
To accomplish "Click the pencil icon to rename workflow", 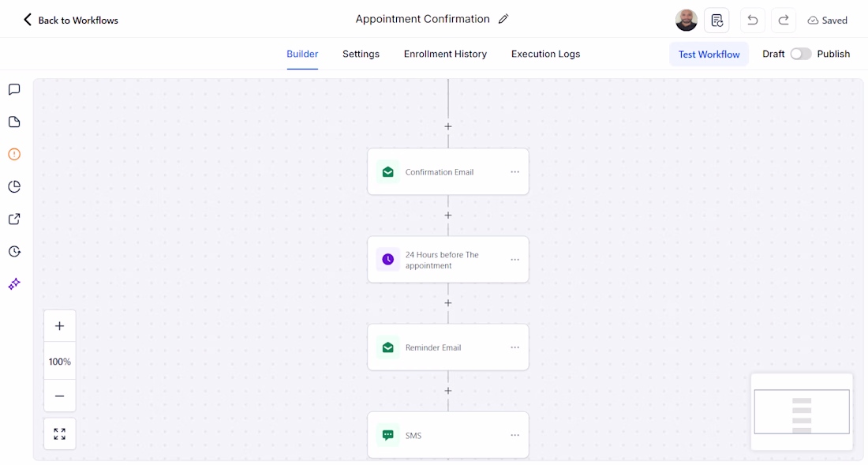I will point(503,19).
